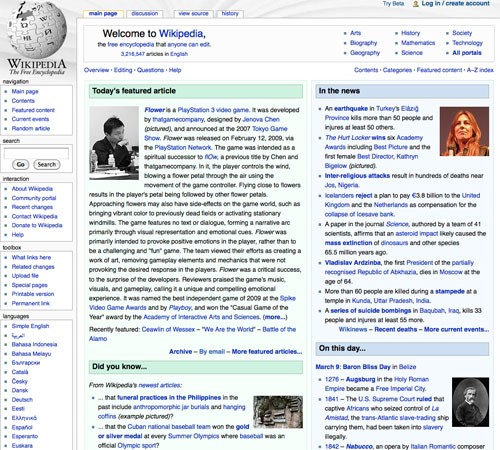Open the history tab
The width and height of the screenshot is (500, 450).
click(x=230, y=14)
